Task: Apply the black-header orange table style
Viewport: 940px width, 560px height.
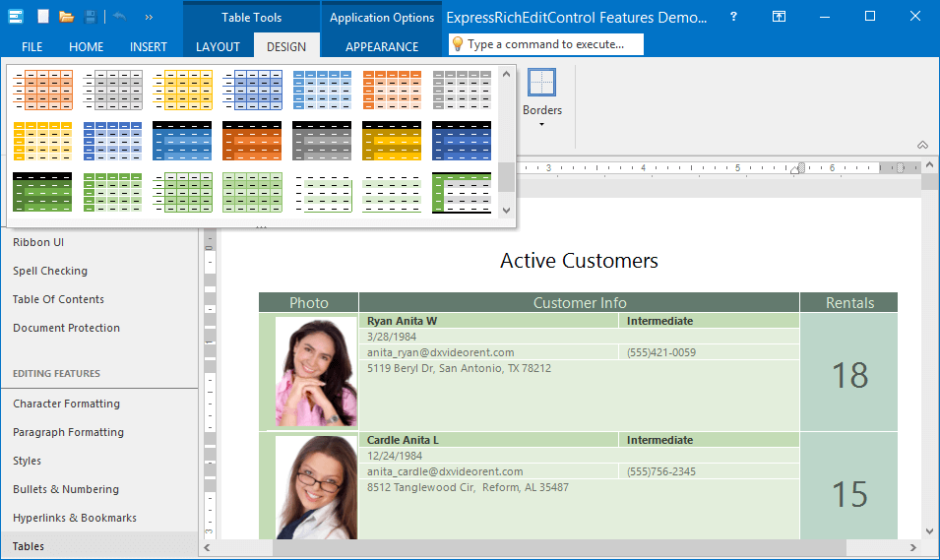Action: tap(252, 141)
